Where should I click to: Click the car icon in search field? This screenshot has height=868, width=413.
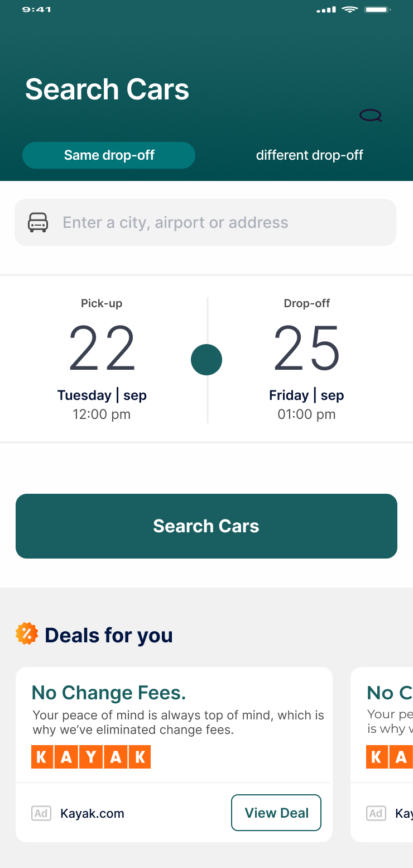tap(38, 222)
